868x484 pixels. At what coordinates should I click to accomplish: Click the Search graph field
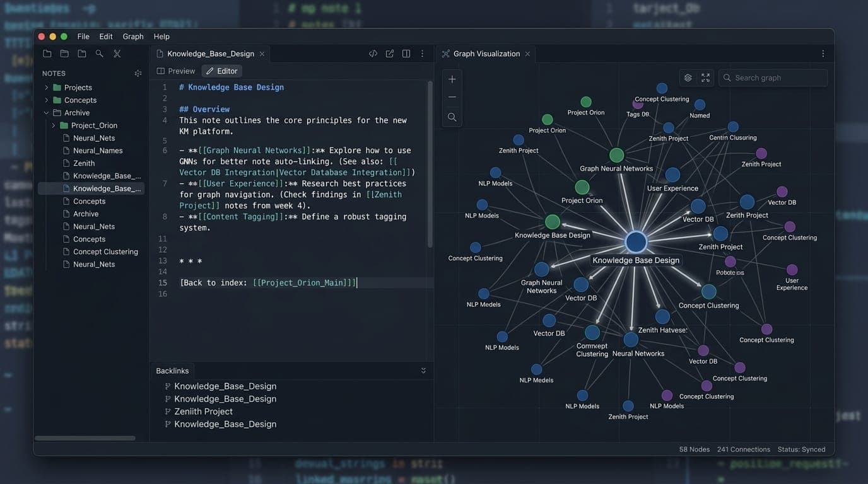point(773,78)
